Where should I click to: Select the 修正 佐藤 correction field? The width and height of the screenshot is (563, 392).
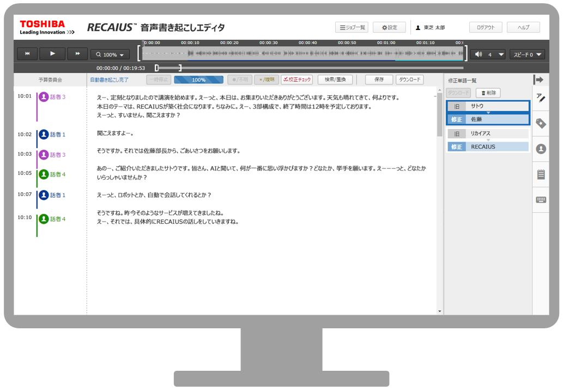(x=488, y=119)
